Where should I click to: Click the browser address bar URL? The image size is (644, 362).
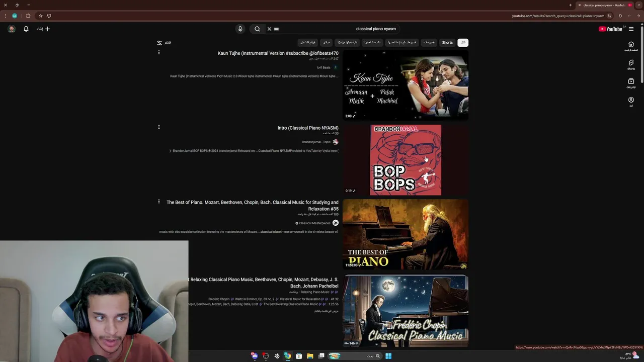(x=558, y=16)
